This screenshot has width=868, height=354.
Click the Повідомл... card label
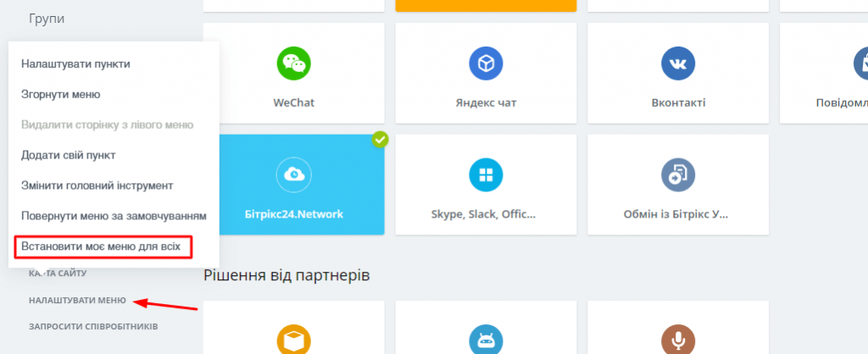(842, 102)
